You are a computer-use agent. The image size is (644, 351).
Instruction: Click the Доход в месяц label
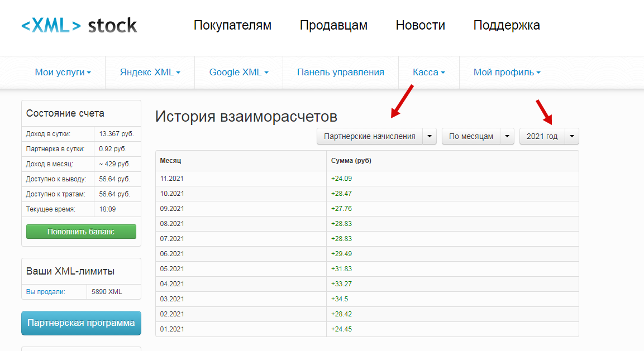[49, 164]
